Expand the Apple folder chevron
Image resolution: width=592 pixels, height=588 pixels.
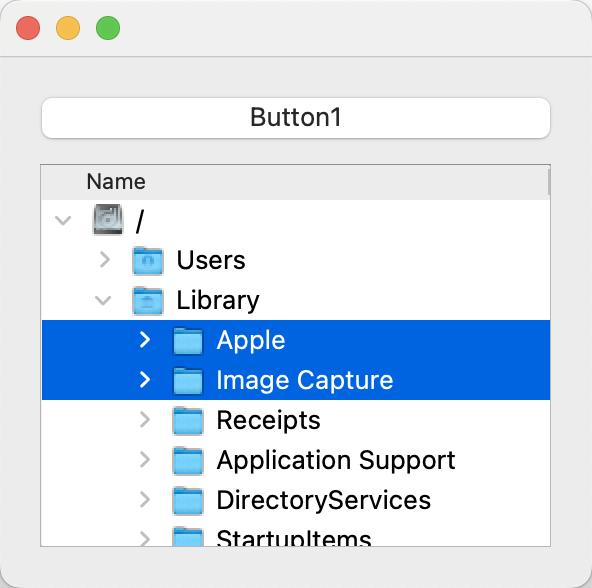(x=145, y=340)
